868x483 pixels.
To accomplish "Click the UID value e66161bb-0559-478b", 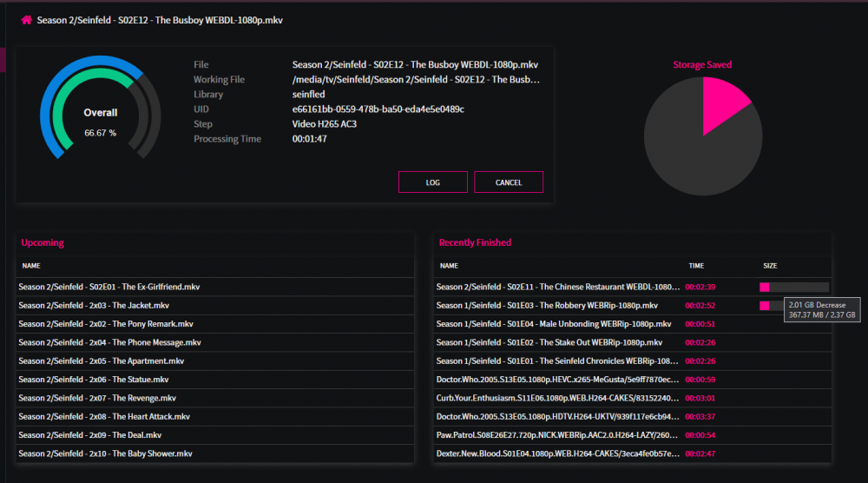I will point(378,109).
